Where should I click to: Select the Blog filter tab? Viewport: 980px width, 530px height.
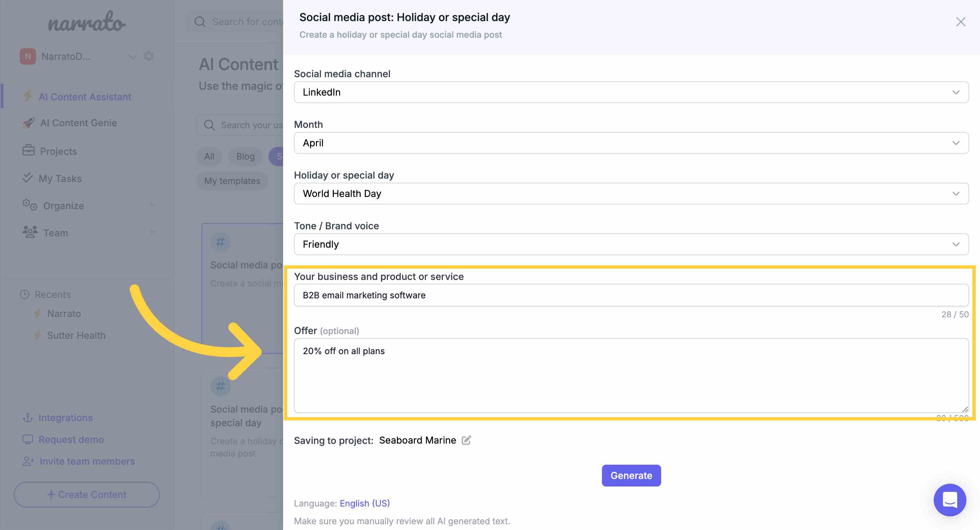pyautogui.click(x=245, y=156)
